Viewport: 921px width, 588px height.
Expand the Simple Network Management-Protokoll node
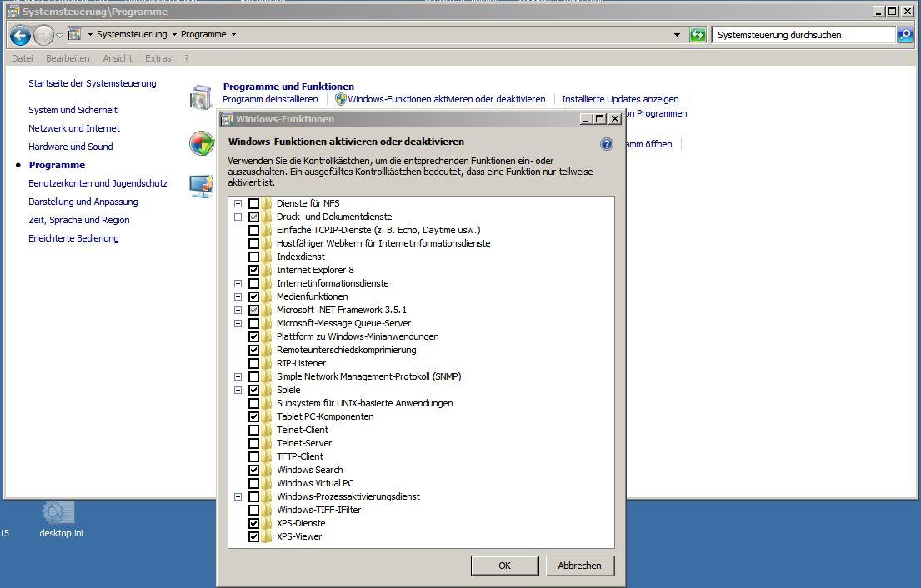point(238,376)
